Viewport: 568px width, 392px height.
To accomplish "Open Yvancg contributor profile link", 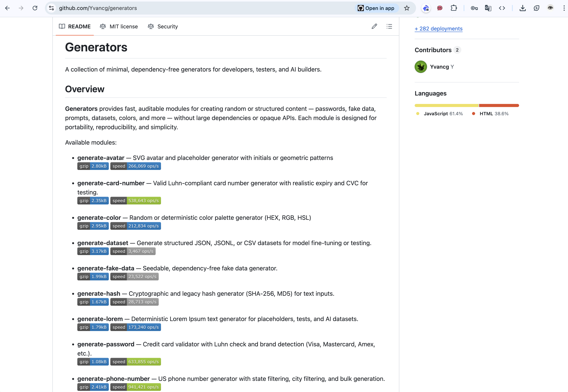I will (x=439, y=67).
